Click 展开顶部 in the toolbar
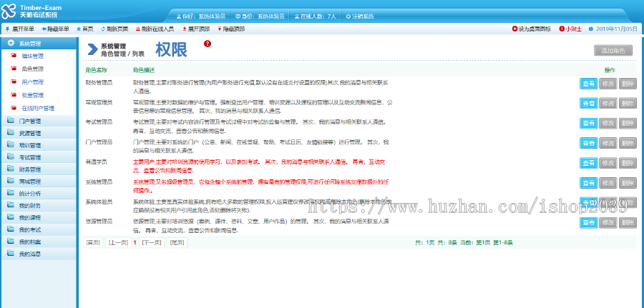The height and width of the screenshot is (308, 644). tap(196, 29)
